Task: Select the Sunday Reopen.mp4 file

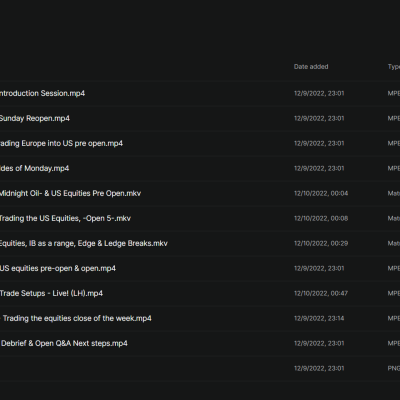Action: point(35,118)
